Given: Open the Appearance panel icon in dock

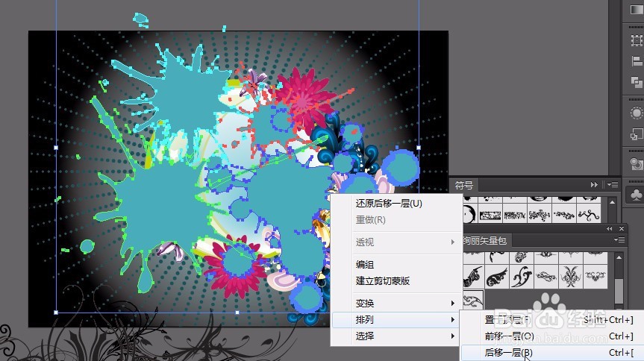Looking at the screenshot, I should pos(637,113).
